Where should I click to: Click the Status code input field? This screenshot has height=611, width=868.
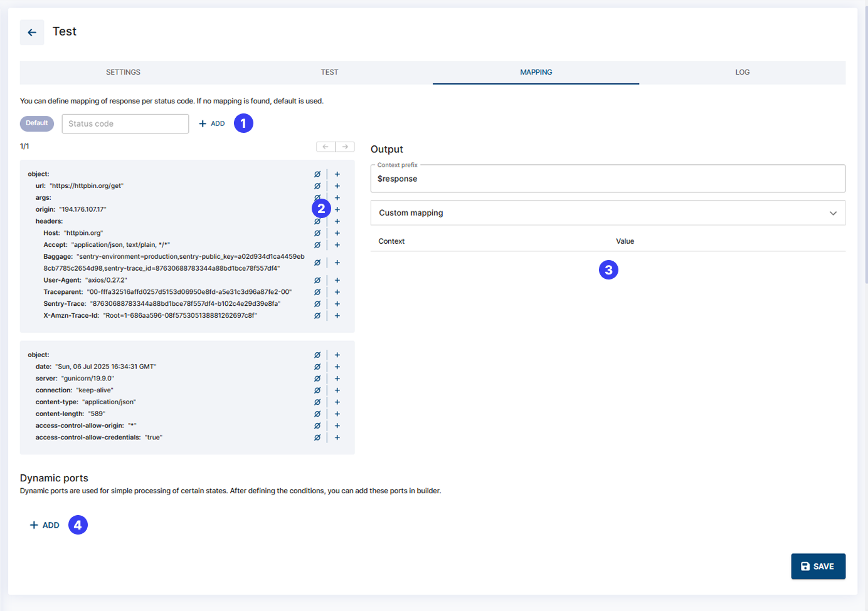tap(125, 123)
